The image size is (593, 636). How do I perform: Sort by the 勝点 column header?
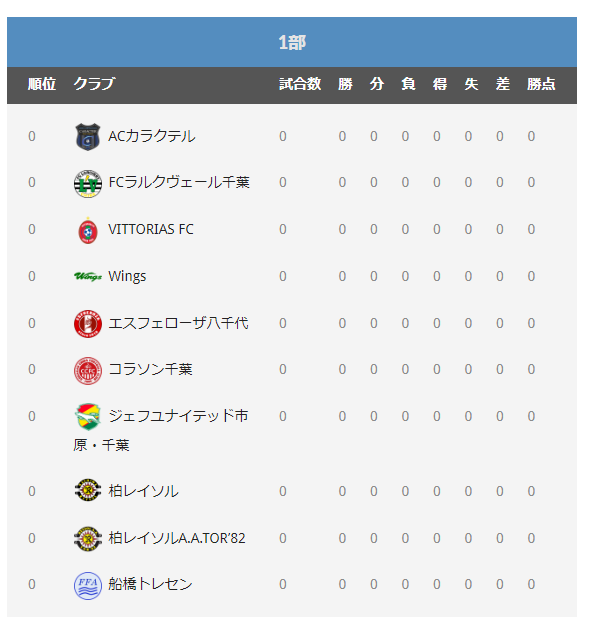point(541,84)
